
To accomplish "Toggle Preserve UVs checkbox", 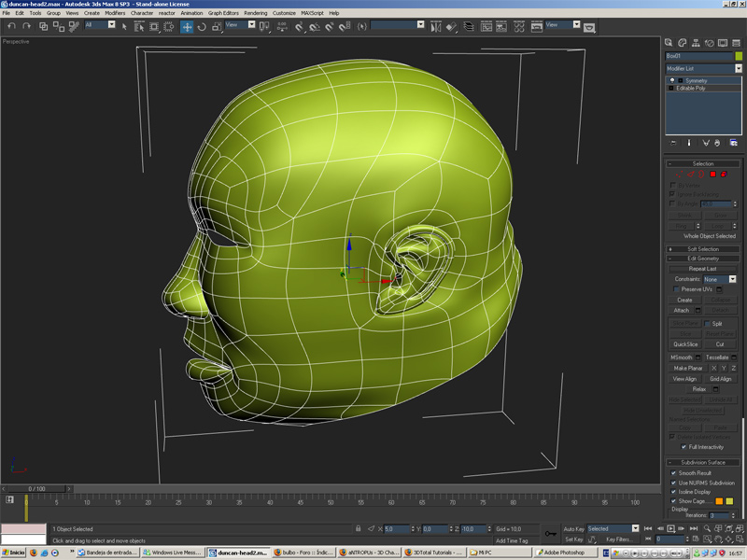I will click(676, 289).
